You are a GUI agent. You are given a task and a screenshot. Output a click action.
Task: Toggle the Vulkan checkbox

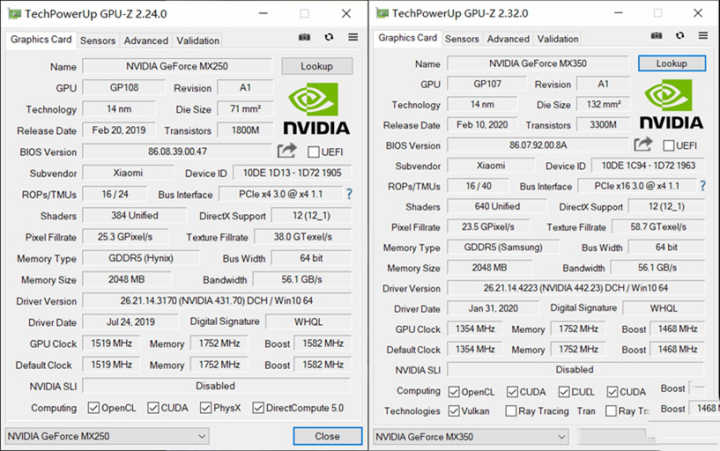(454, 411)
